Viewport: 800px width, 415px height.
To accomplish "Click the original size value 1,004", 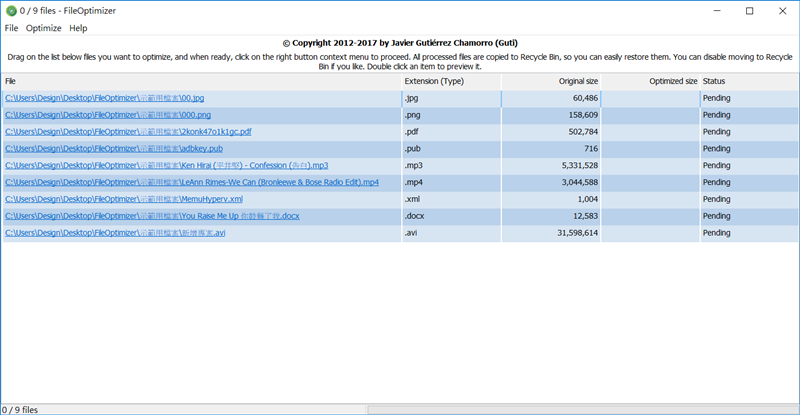I will click(588, 199).
